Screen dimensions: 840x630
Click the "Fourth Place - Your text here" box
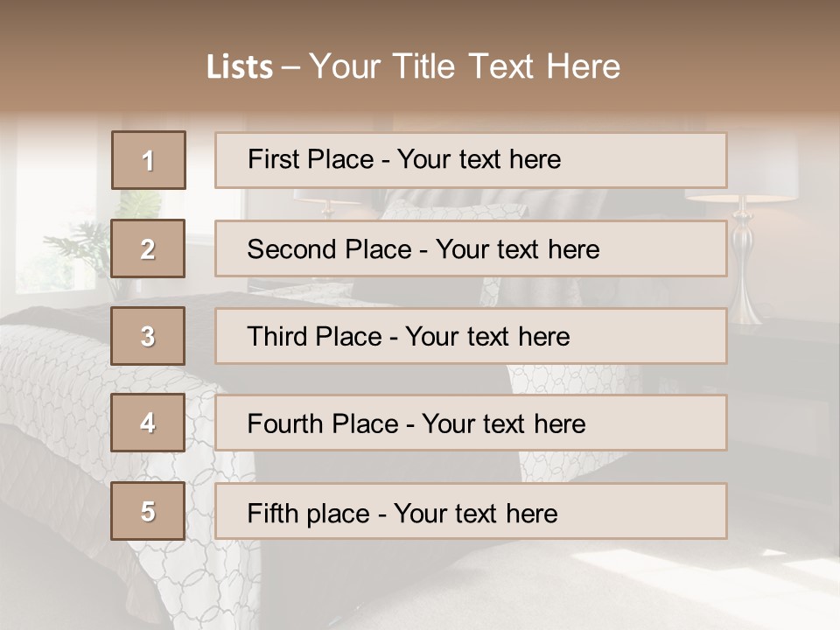point(471,423)
